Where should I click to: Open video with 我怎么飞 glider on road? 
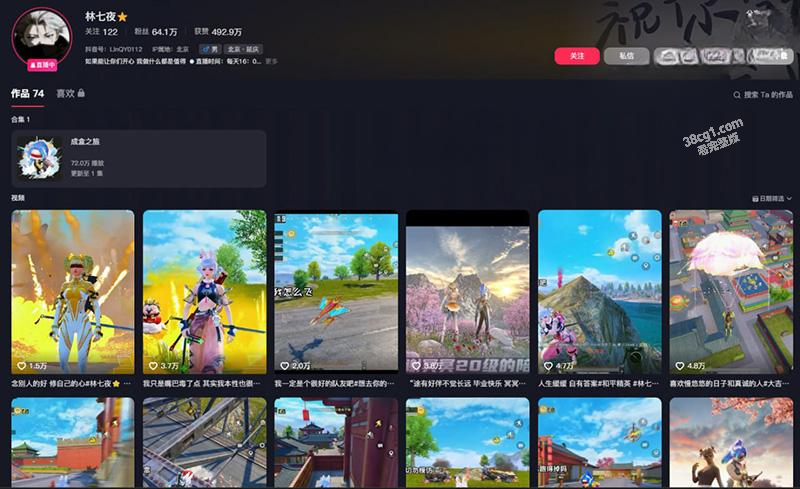tap(336, 292)
